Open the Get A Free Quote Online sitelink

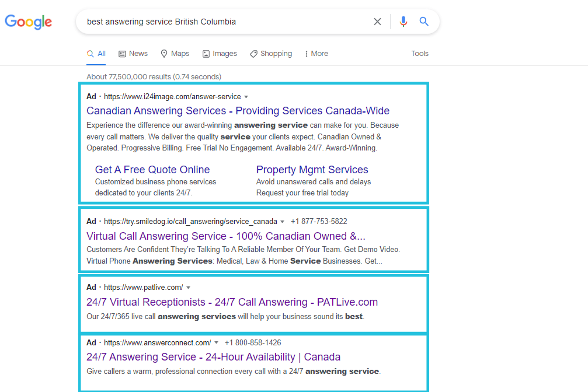coord(152,169)
